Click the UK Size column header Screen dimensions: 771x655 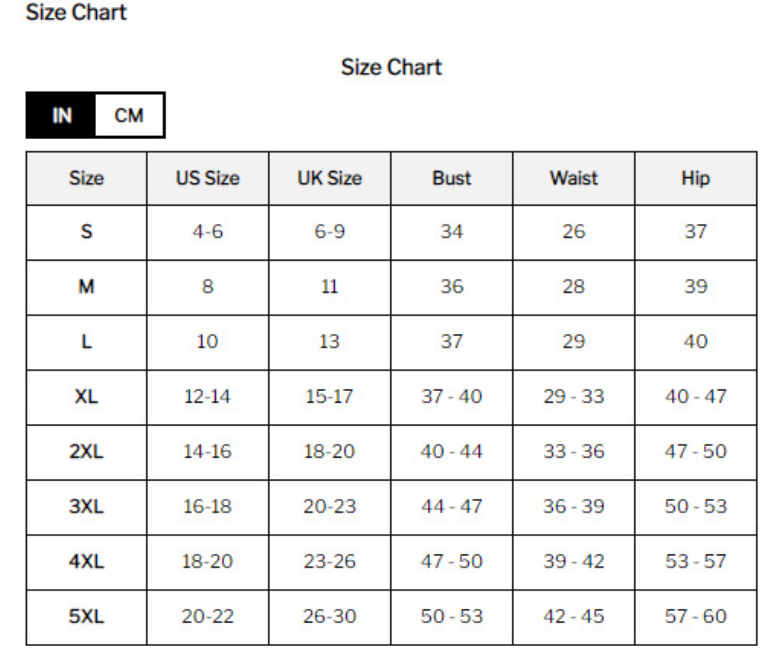point(329,178)
